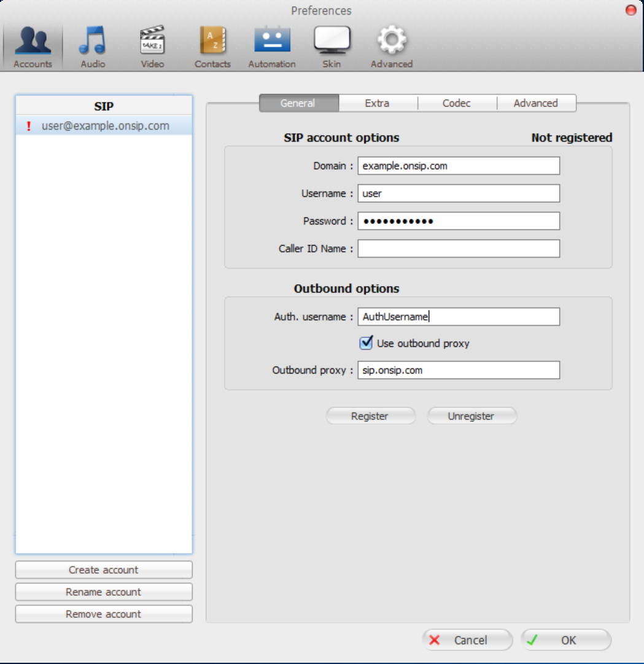
Task: Confirm preferences with OK
Action: point(566,640)
